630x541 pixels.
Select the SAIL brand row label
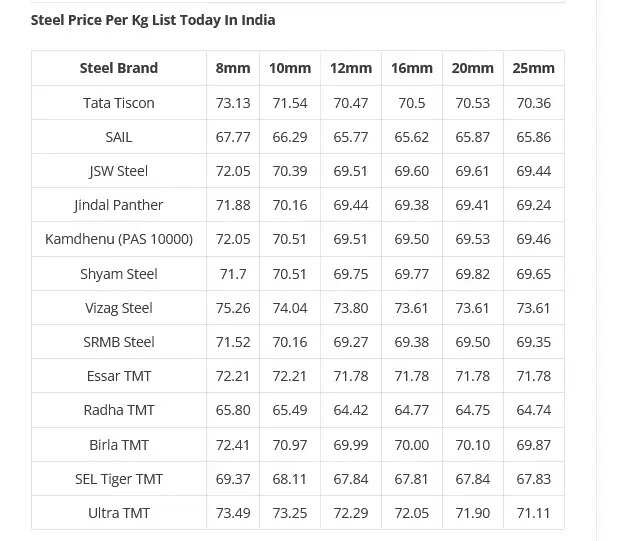click(119, 137)
